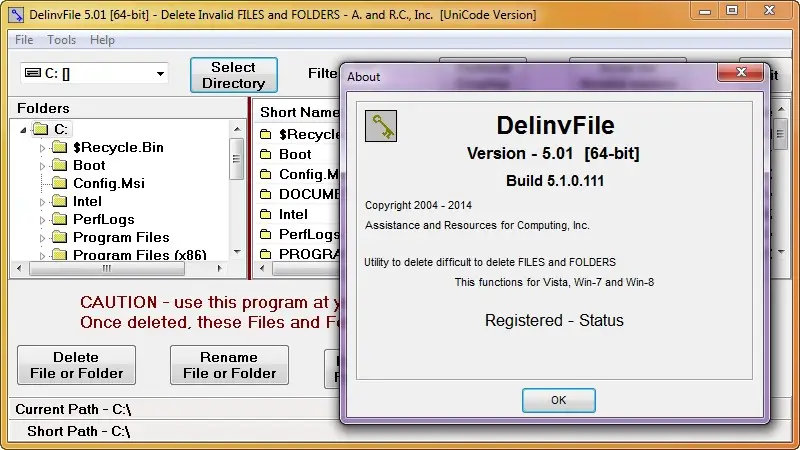
Task: Expand the Intel tree node
Action: [42, 202]
